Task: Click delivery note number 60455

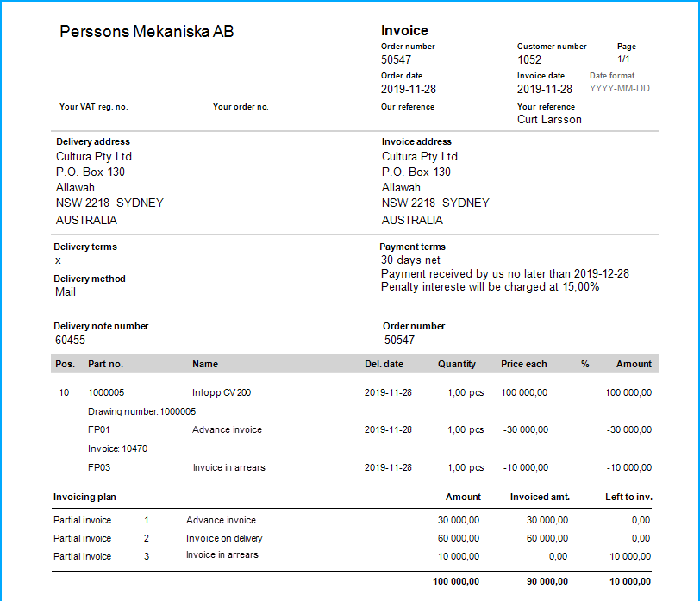Action: coord(70,340)
